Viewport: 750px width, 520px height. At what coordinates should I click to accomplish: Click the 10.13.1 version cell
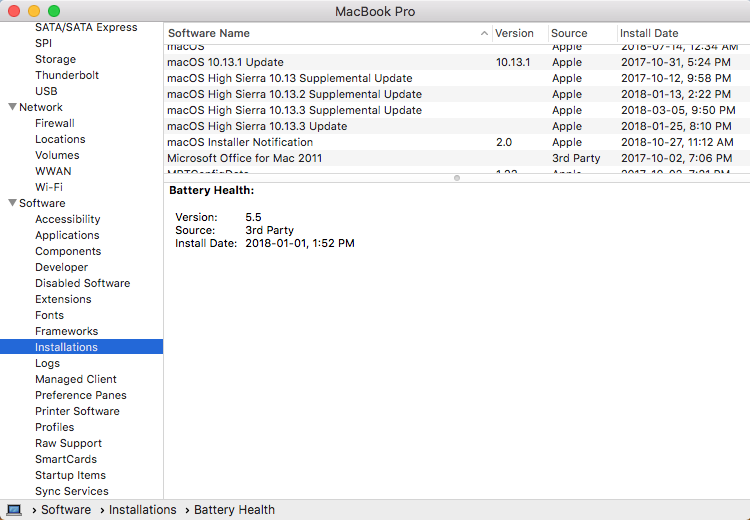[513, 62]
